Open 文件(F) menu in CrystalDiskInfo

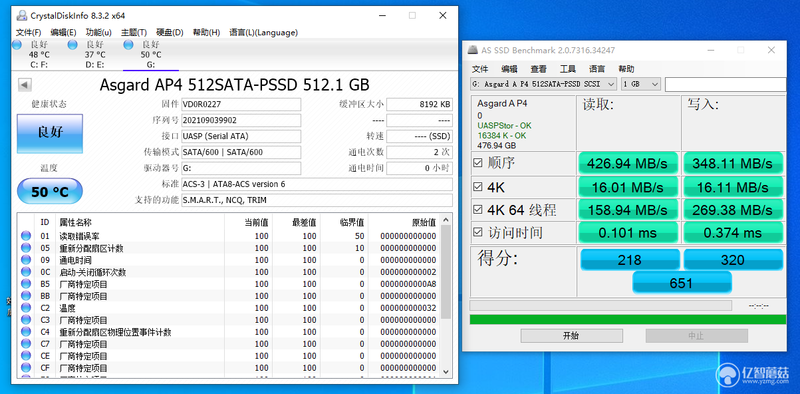point(29,32)
